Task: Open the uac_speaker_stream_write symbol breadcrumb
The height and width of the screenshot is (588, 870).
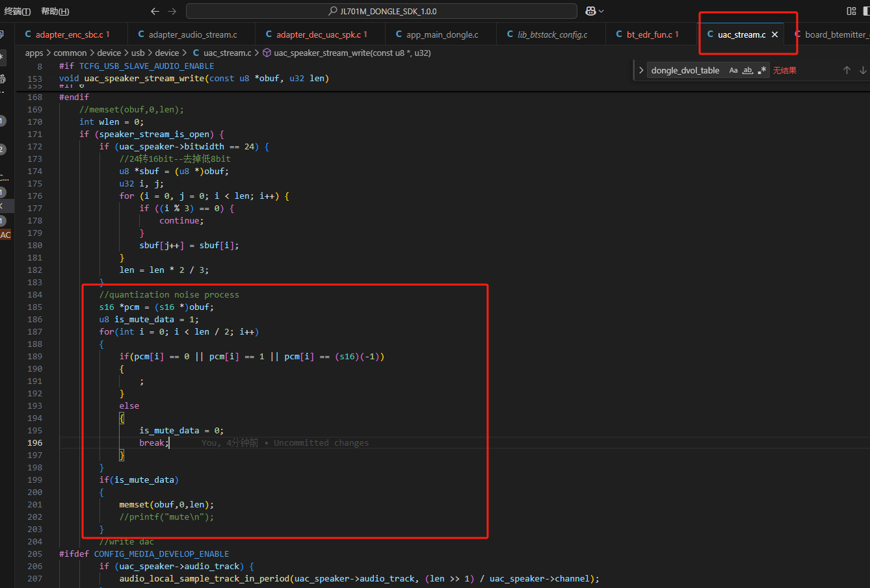Action: click(x=347, y=53)
